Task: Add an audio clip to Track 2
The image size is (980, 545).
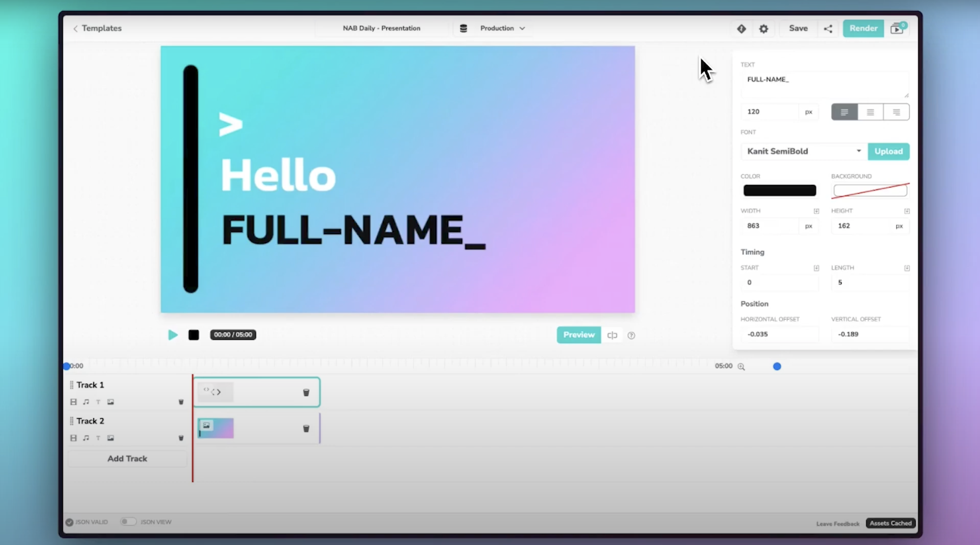Action: point(86,438)
